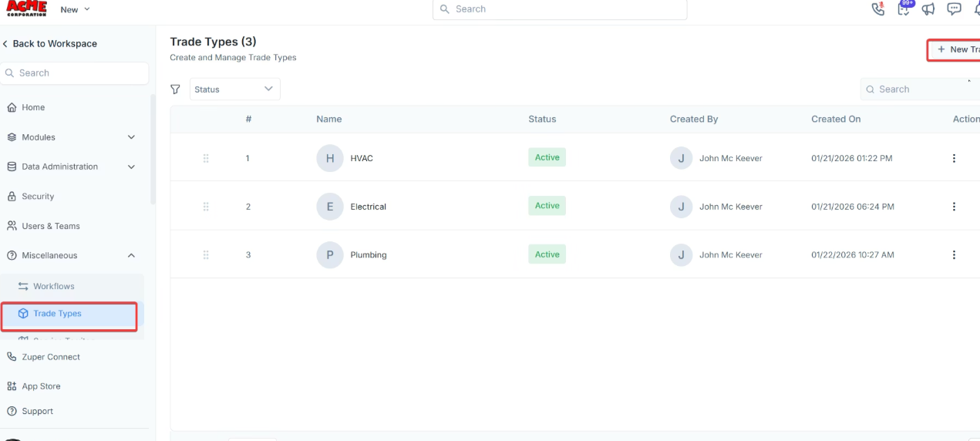Select Workflows in the sidebar
Screen dimensions: 980x441
point(53,286)
